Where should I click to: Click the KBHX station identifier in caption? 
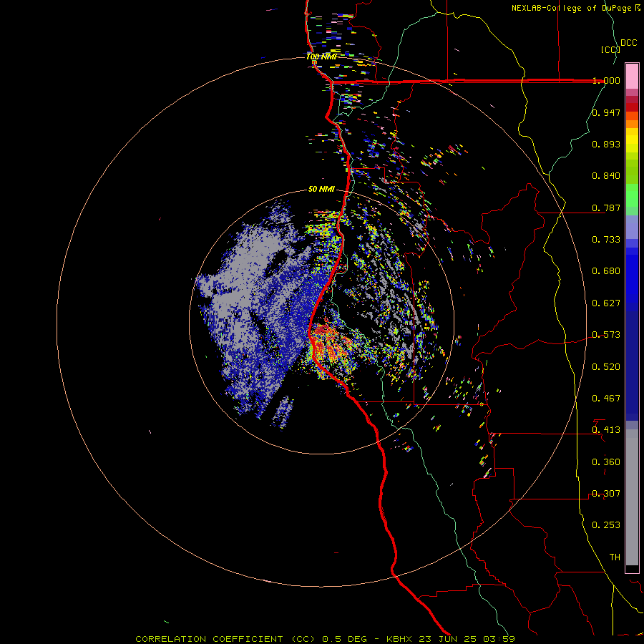(400, 639)
